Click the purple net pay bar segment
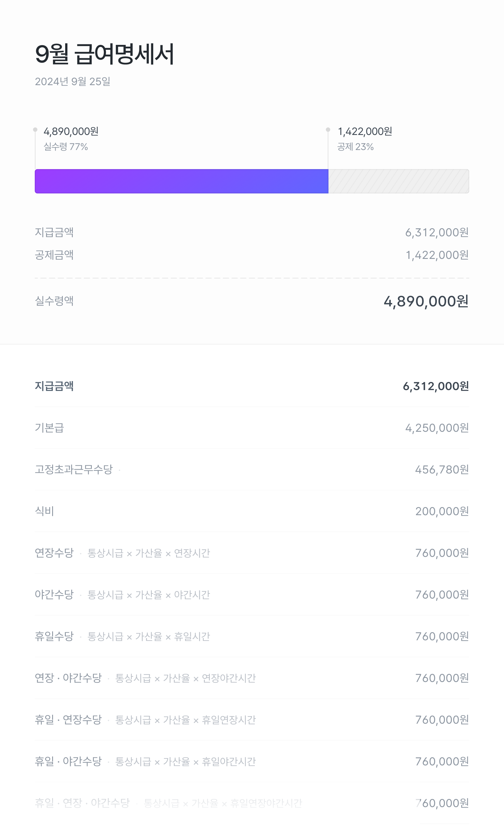Screen dimensions: 504x834 [x=181, y=181]
